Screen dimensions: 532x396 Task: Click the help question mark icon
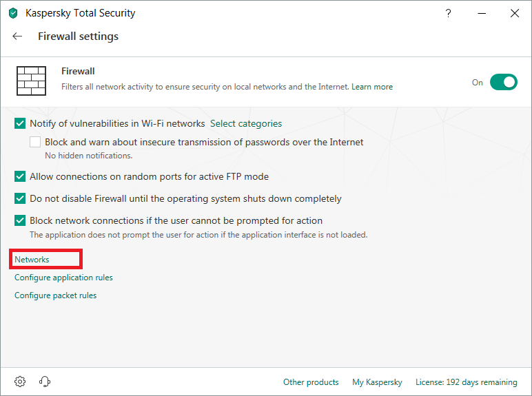point(448,13)
